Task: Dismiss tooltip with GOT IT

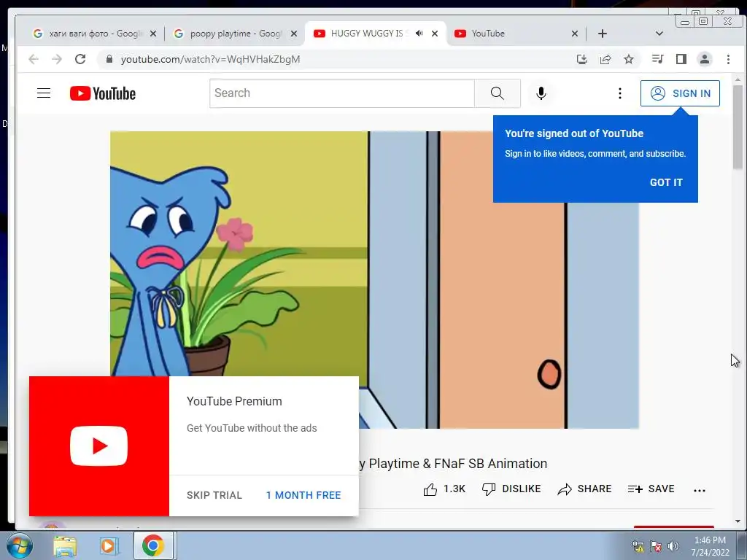Action: pyautogui.click(x=666, y=182)
